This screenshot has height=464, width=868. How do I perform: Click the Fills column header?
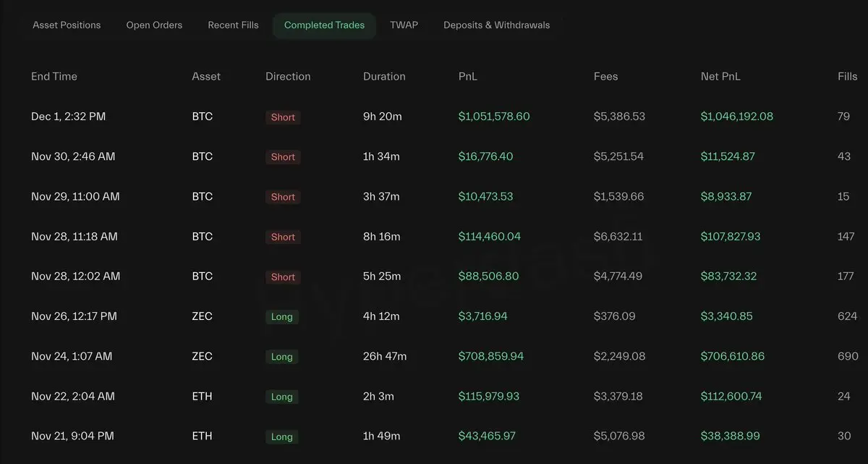(847, 77)
